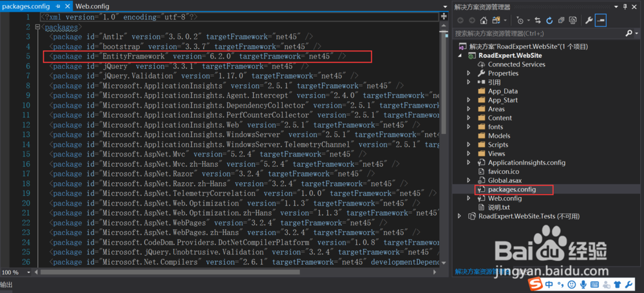Image resolution: width=644 pixels, height=293 pixels.
Task: Toggle Sogou punctuation mode
Action: pyautogui.click(x=561, y=285)
